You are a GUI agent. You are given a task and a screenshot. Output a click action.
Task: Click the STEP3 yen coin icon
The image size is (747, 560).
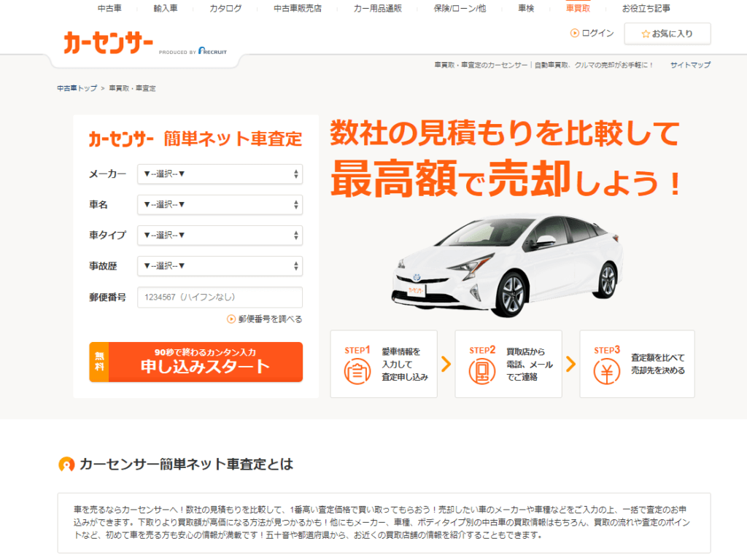click(x=607, y=371)
